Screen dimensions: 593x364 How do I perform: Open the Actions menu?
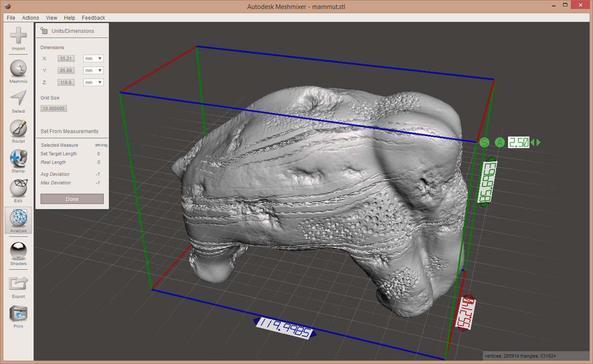click(30, 18)
